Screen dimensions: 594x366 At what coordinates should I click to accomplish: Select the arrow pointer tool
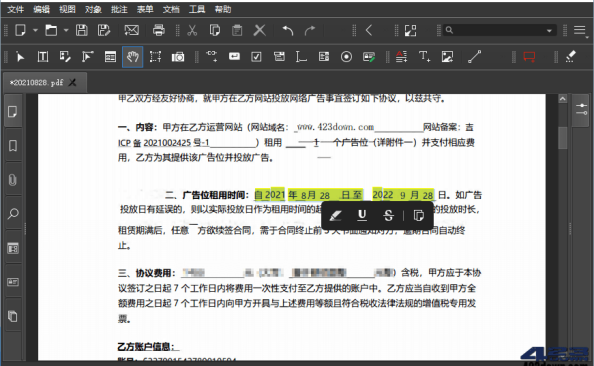20,57
